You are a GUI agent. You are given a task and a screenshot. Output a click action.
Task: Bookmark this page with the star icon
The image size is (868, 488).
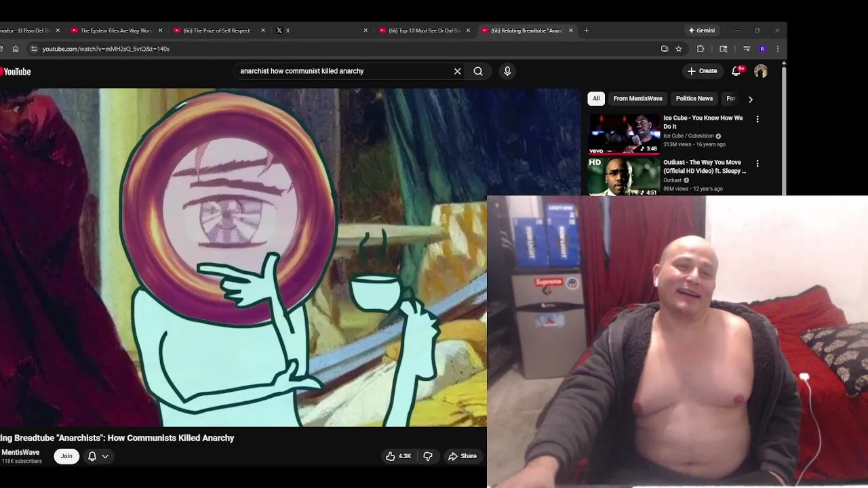pos(679,49)
